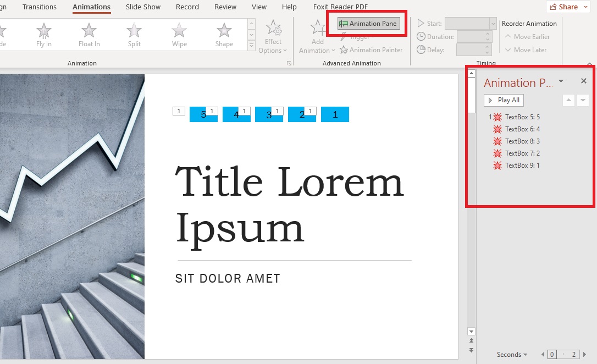This screenshot has height=364, width=597.
Task: Choose the Split animation
Action: (x=134, y=34)
